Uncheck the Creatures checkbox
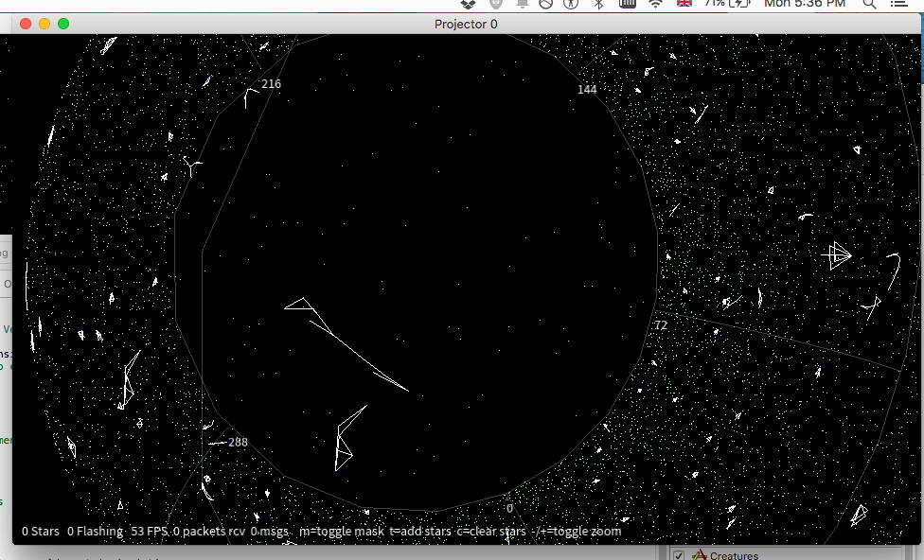924x560 pixels. click(679, 555)
